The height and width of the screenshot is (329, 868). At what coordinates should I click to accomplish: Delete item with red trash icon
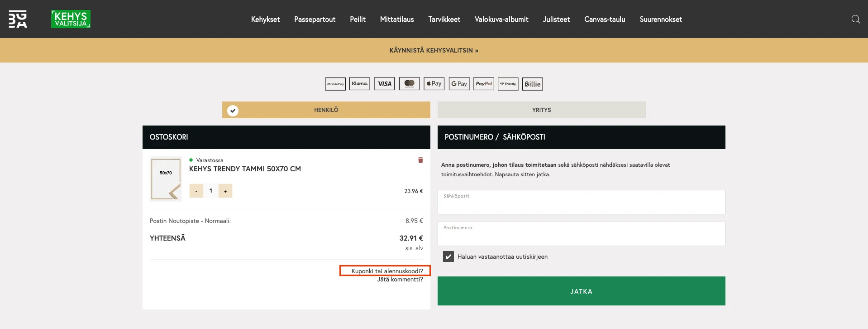coord(420,160)
